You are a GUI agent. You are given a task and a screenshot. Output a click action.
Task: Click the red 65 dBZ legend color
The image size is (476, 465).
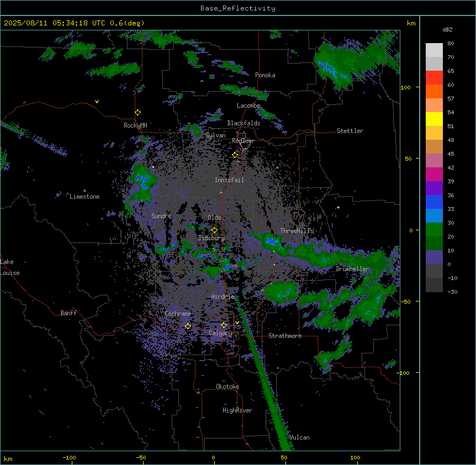coord(434,78)
